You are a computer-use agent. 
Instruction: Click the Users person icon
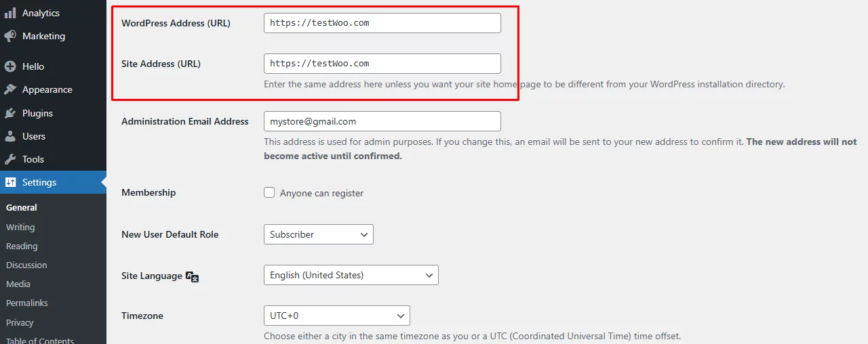(10, 136)
